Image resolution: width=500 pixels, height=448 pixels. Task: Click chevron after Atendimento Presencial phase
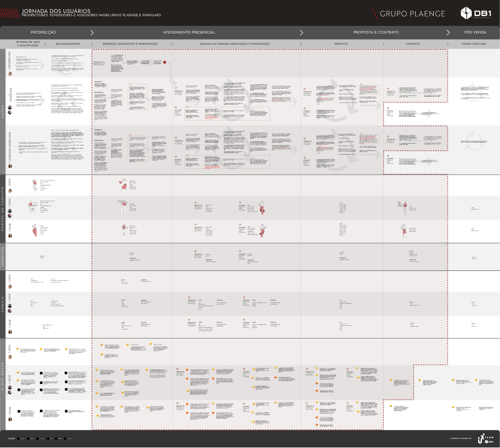point(301,33)
